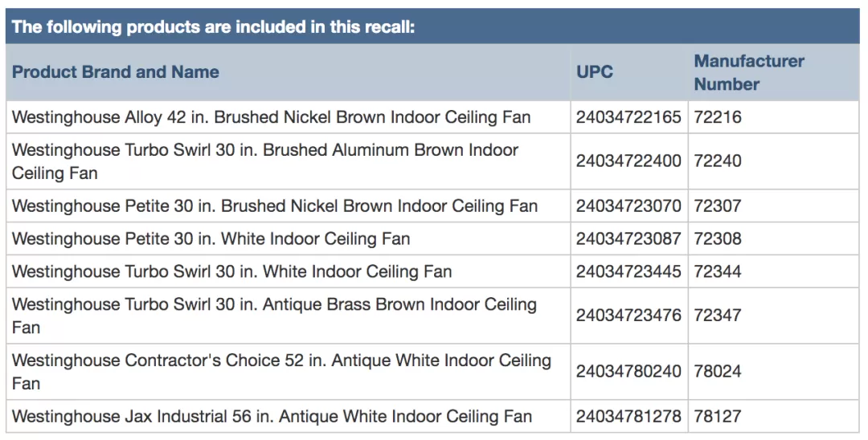Select Petite 30 in. White Indoor Ceiling Fan

[211, 238]
